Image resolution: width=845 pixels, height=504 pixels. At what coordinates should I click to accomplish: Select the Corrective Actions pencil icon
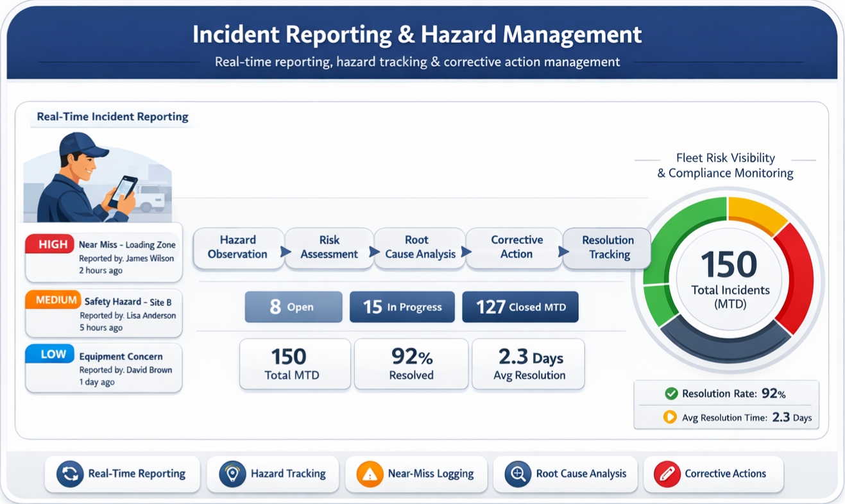666,474
